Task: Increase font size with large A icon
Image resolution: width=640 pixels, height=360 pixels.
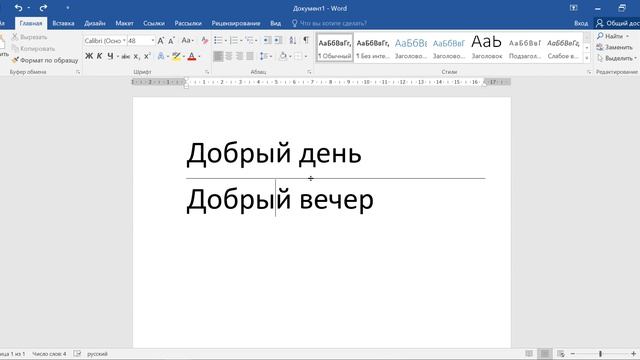Action: point(161,40)
